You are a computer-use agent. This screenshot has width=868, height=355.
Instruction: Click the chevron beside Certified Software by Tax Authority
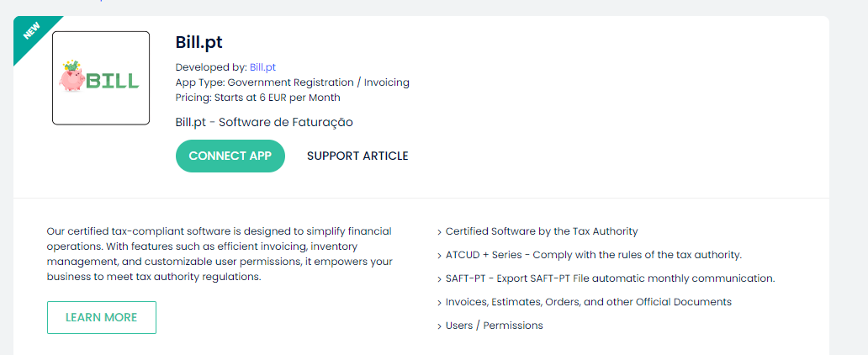click(439, 232)
